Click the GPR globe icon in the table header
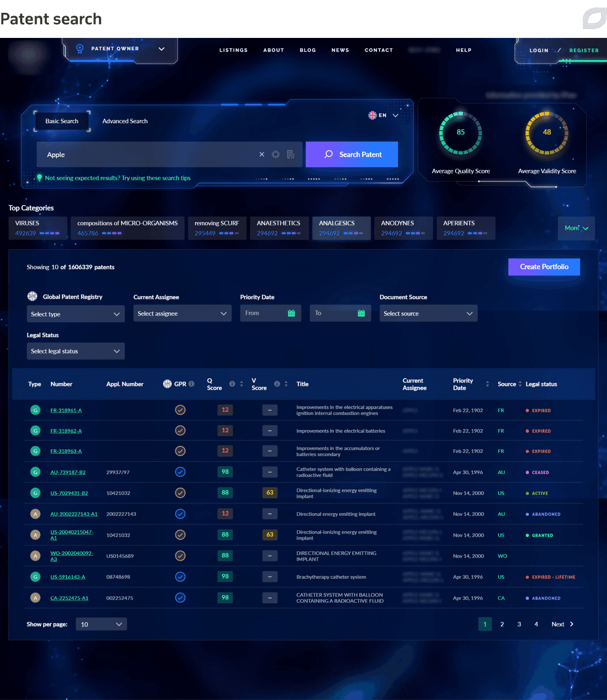This screenshot has height=700, width=607. 167,384
